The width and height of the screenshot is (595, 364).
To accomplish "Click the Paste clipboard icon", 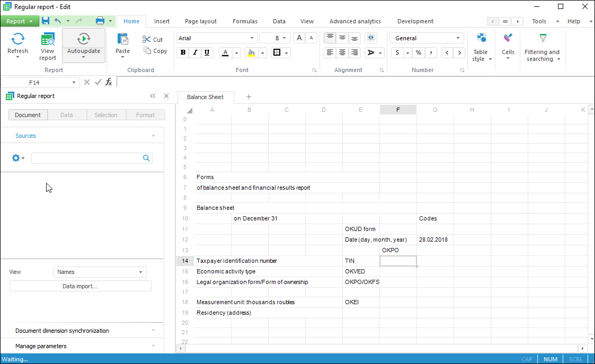I will (122, 39).
